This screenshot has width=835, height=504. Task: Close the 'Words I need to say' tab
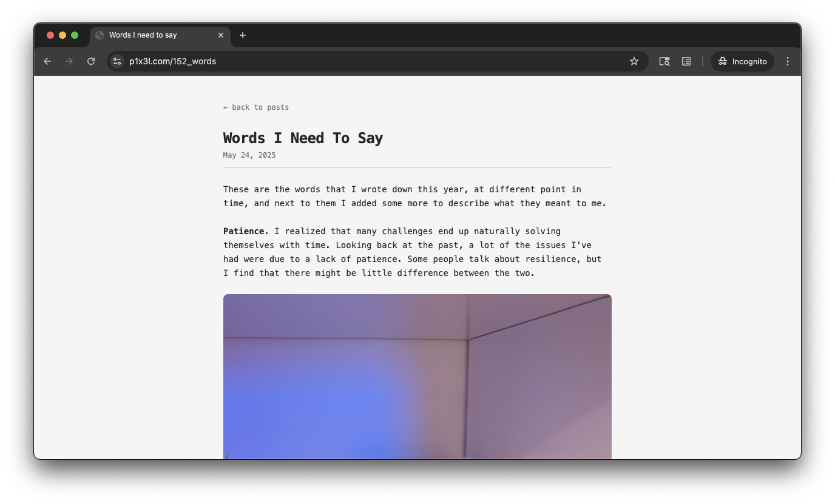pyautogui.click(x=221, y=35)
